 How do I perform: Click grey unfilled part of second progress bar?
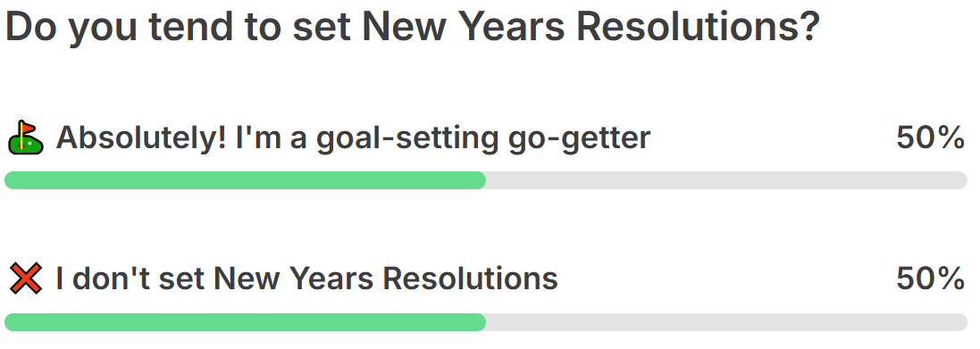727,322
